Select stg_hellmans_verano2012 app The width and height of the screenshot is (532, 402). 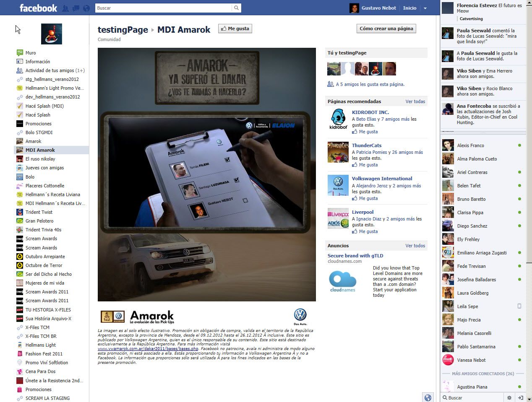(x=52, y=79)
